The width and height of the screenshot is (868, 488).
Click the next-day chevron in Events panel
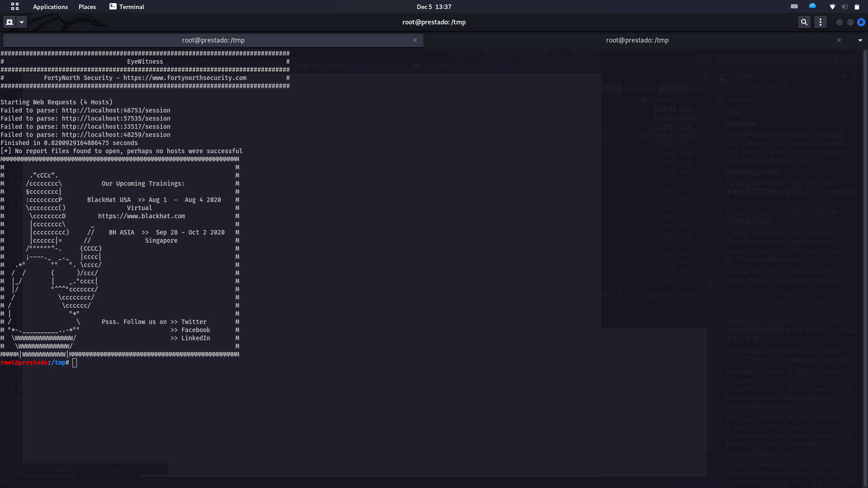tap(849, 61)
